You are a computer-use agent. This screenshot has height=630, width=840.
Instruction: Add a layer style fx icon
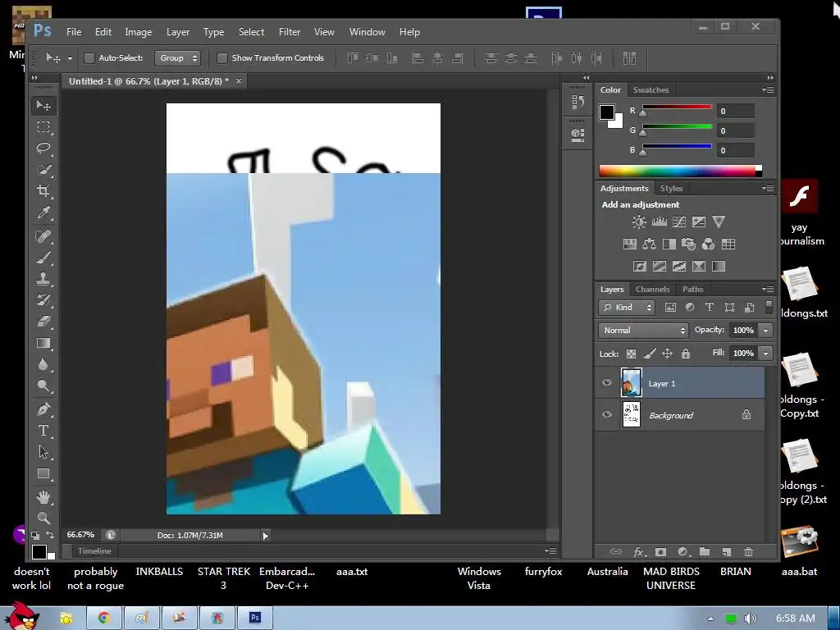click(x=639, y=552)
